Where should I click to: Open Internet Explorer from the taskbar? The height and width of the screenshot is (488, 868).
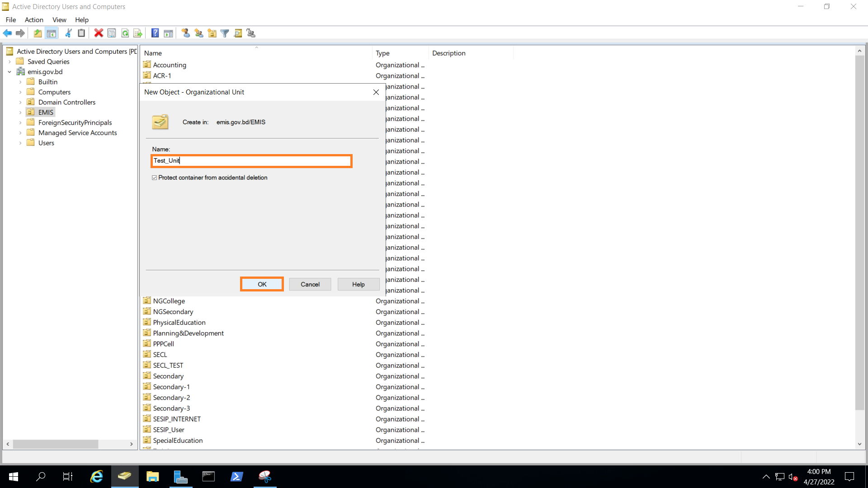[x=97, y=476]
